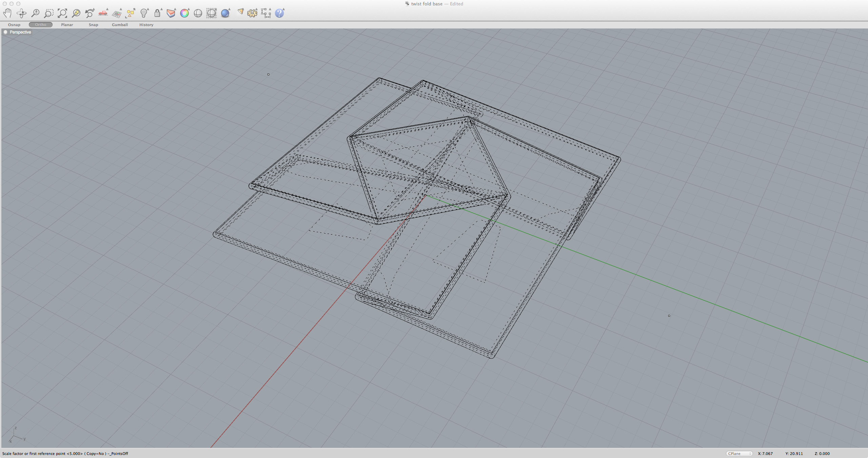Screen dimensions: 868x458
Task: Click the blue Render sphere icon
Action: point(225,13)
